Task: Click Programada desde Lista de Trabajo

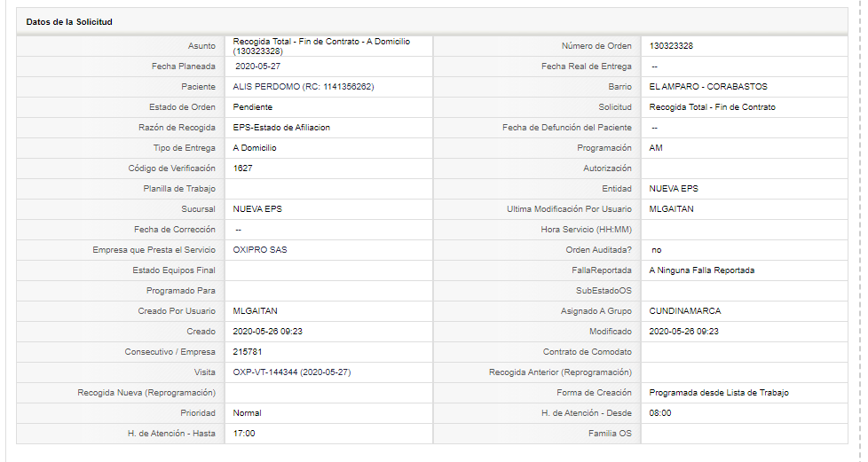Action: (x=719, y=393)
